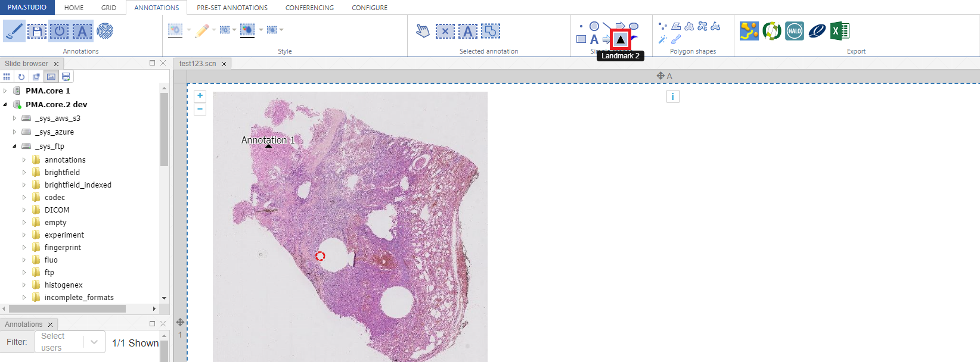Select the Landmark 2 triangle annotation tool
The image size is (980, 362).
pyautogui.click(x=621, y=39)
